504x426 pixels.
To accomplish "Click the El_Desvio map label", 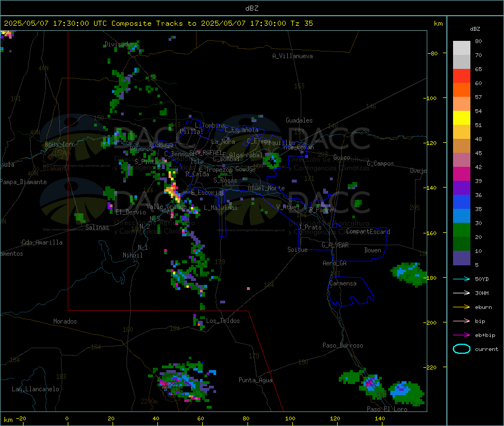I will click(x=131, y=212).
